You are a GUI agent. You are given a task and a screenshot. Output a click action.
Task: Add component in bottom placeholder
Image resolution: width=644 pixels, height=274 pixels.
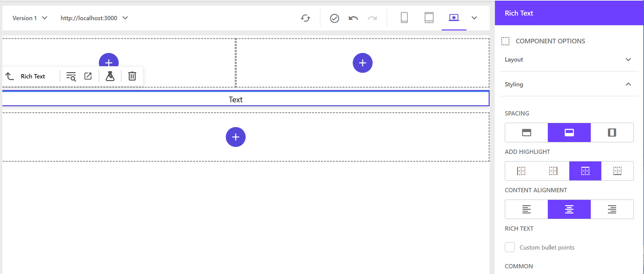coord(235,137)
